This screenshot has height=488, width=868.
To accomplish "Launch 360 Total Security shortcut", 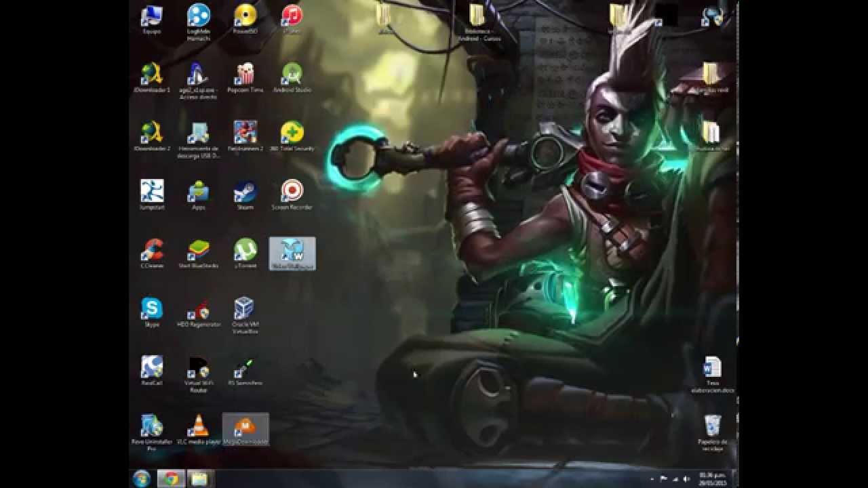I will tap(292, 136).
